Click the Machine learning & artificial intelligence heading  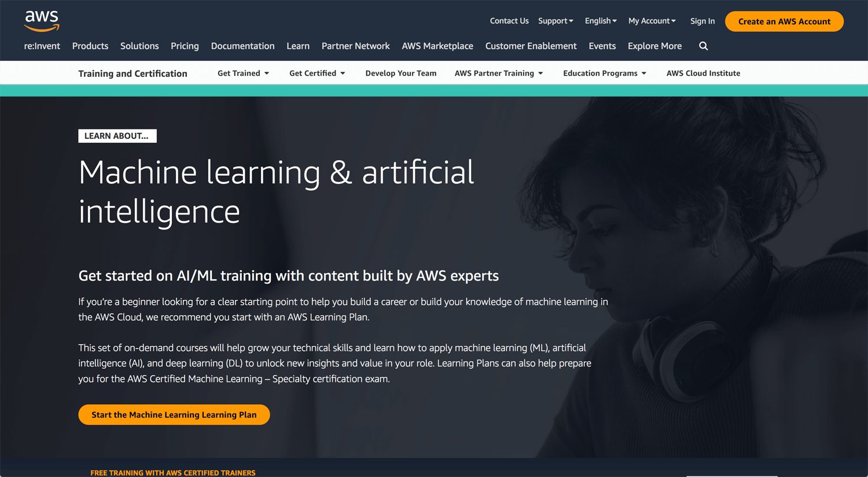[x=276, y=191]
